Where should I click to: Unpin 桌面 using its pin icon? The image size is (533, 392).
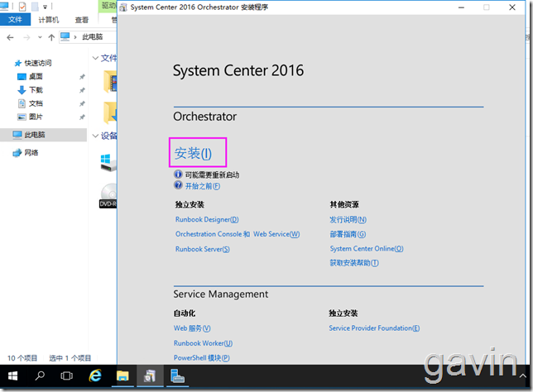pos(82,77)
